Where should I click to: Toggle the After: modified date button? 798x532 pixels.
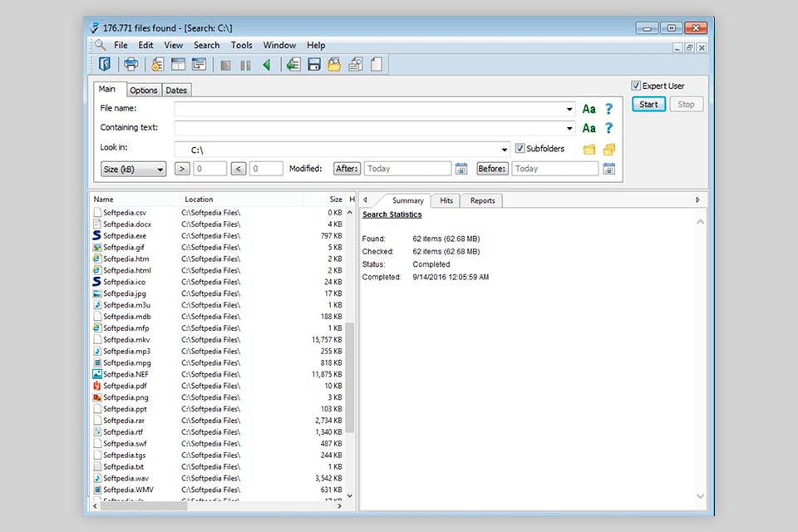(347, 169)
